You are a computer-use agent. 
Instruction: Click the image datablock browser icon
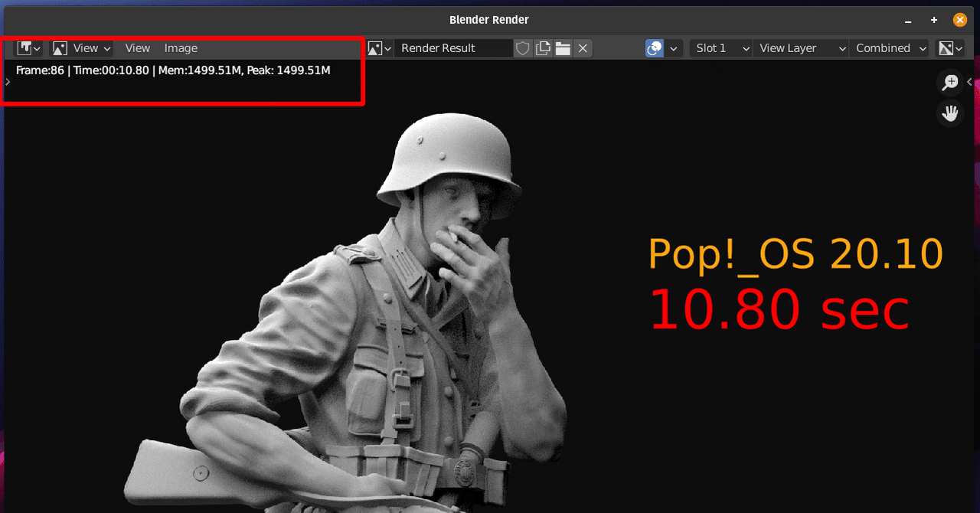375,47
